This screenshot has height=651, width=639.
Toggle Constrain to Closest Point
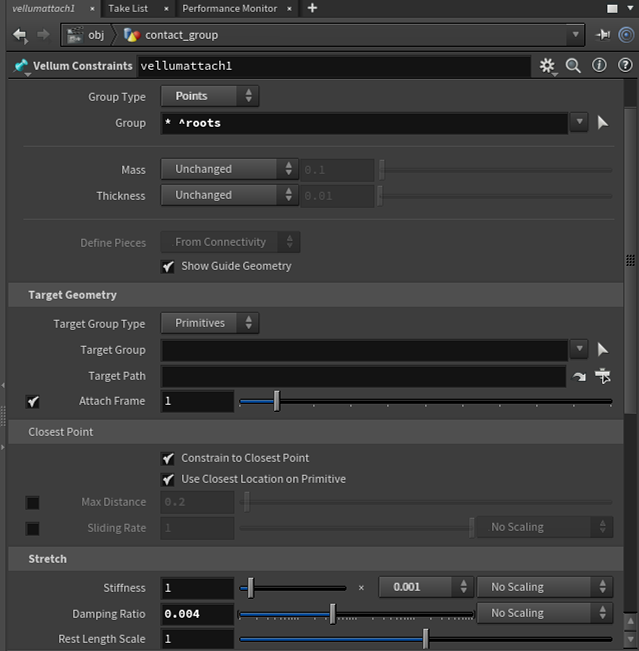click(168, 458)
